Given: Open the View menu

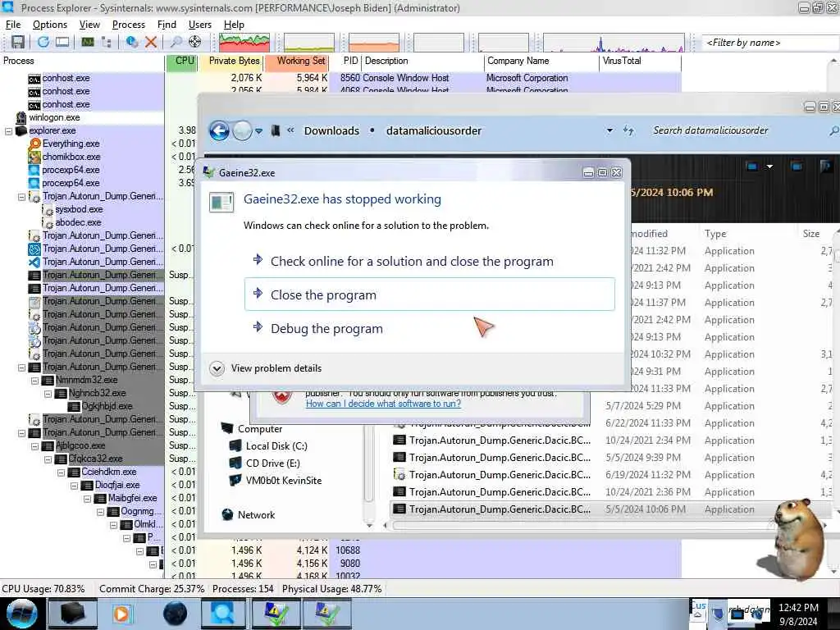Looking at the screenshot, I should [x=89, y=25].
